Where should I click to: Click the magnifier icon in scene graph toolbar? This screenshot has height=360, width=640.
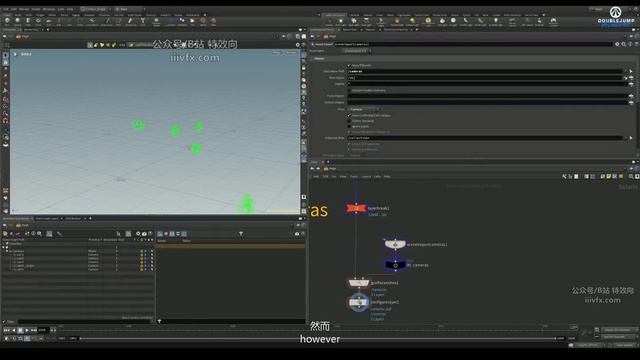[40, 233]
